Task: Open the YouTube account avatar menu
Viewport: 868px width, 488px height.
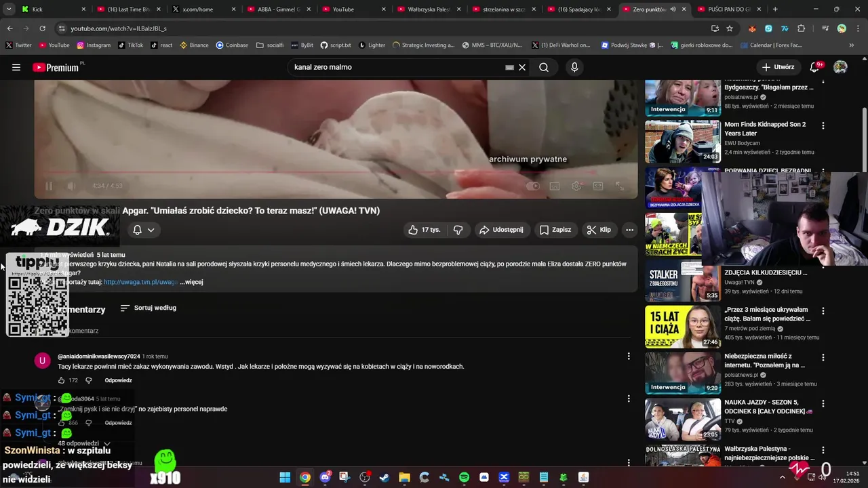Action: click(840, 67)
